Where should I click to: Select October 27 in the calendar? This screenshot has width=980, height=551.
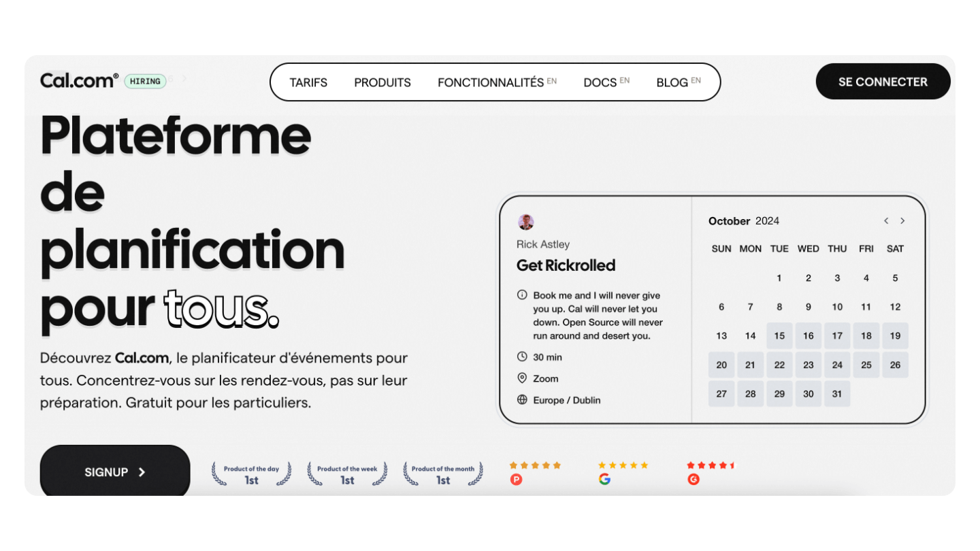point(721,394)
